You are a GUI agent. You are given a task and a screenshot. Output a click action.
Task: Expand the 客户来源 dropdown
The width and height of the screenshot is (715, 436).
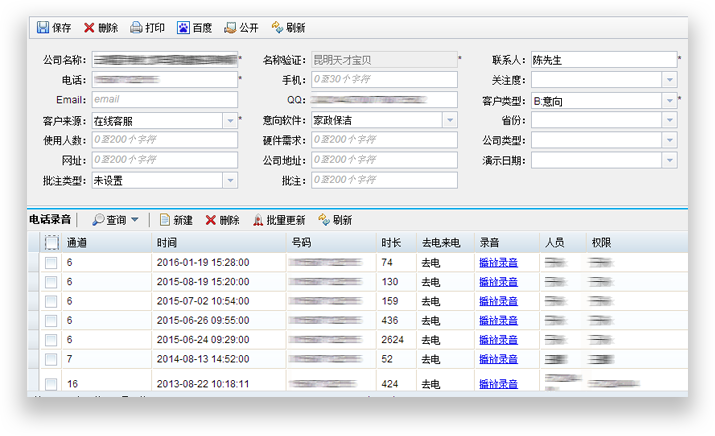click(229, 120)
